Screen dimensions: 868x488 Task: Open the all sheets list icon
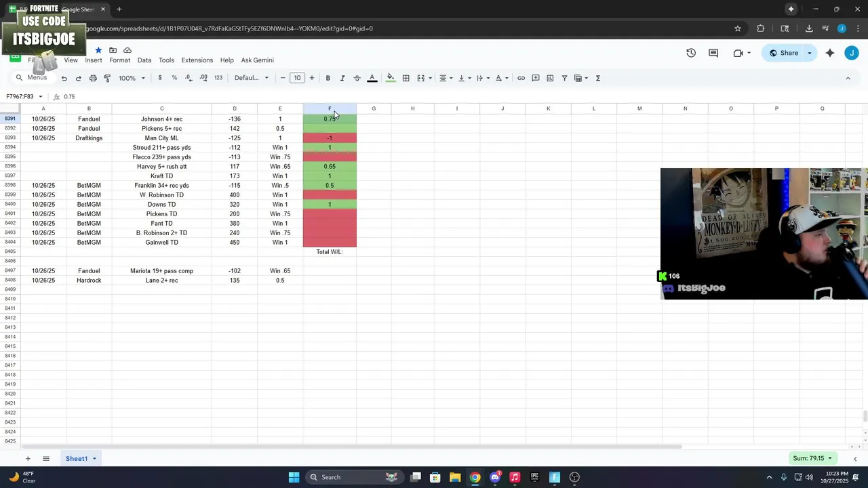pyautogui.click(x=46, y=459)
